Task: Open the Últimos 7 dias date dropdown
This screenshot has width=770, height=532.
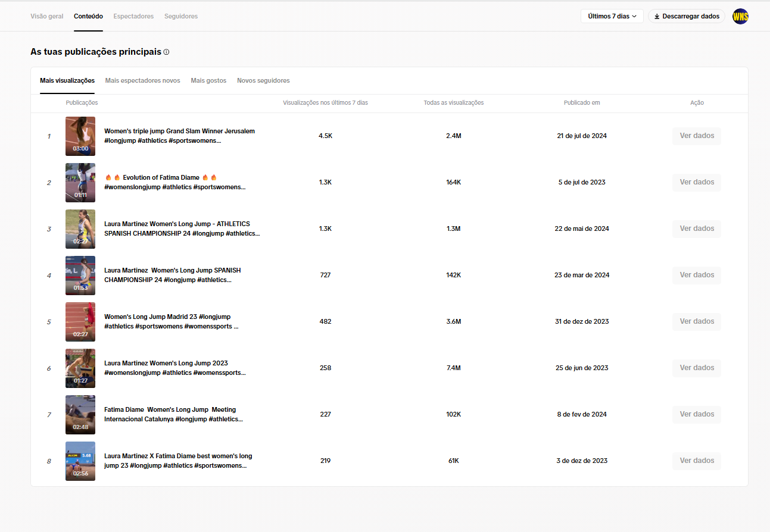Action: pyautogui.click(x=612, y=17)
